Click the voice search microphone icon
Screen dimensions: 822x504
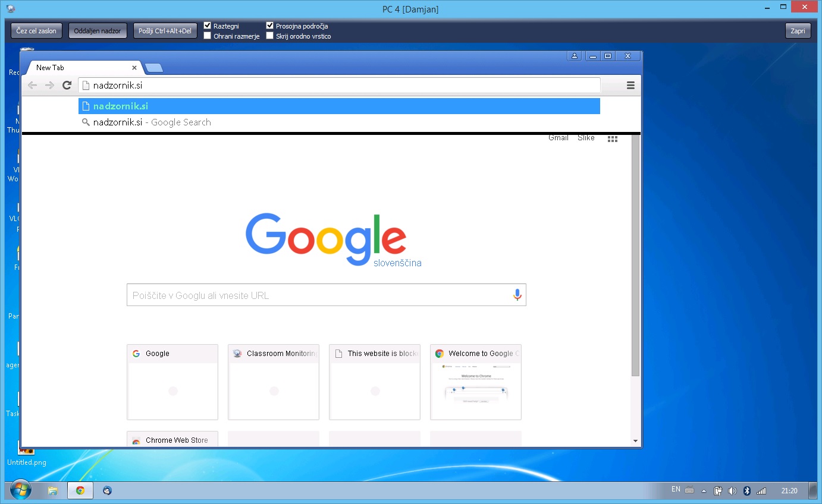tap(517, 295)
